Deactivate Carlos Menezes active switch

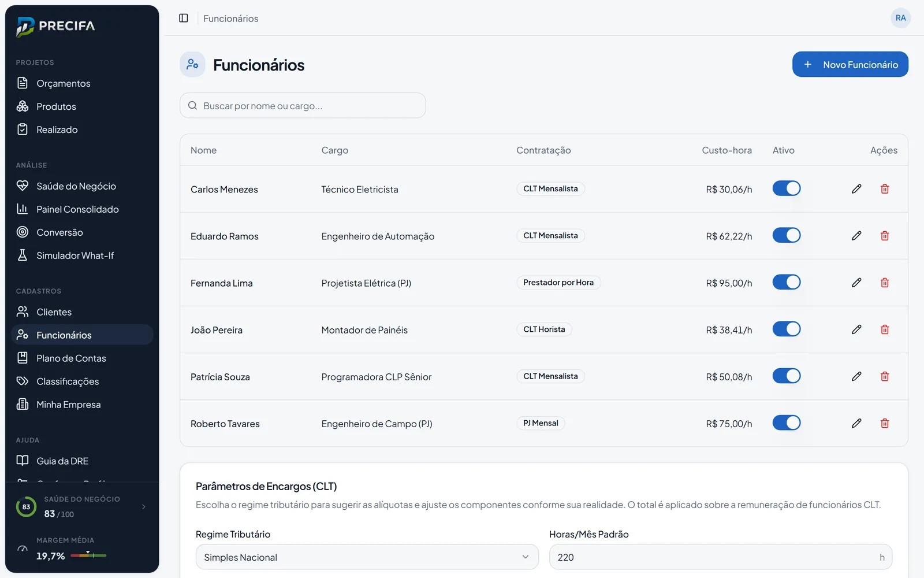[787, 188]
